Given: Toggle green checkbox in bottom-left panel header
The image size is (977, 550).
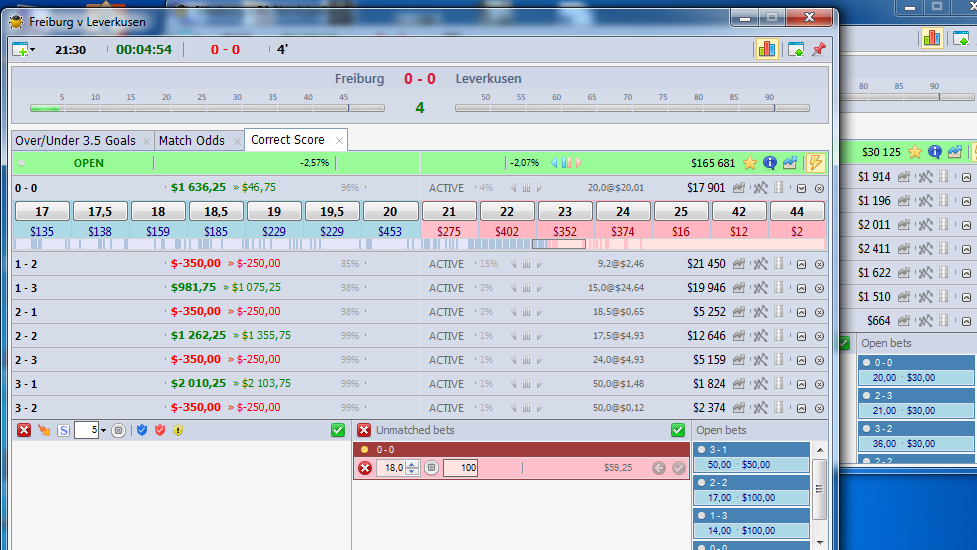Looking at the screenshot, I should pyautogui.click(x=338, y=430).
